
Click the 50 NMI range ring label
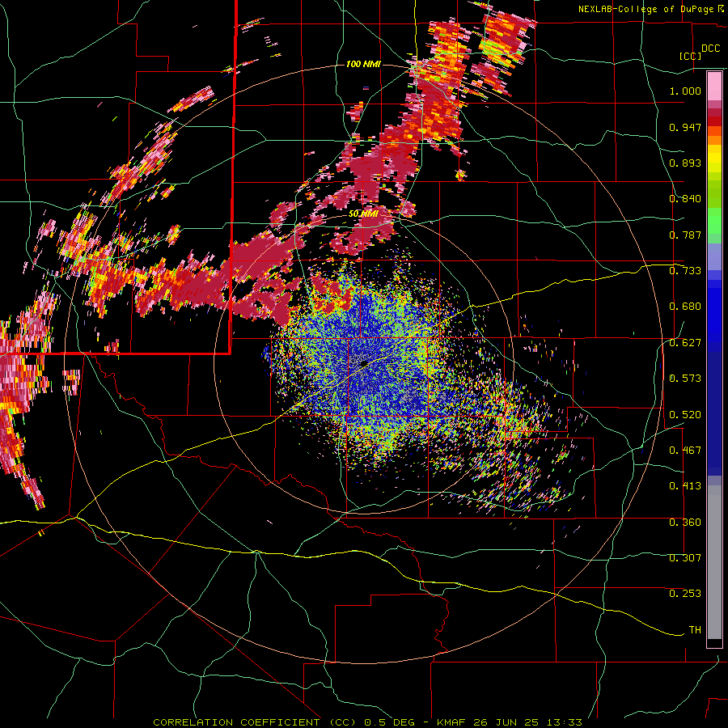click(363, 214)
